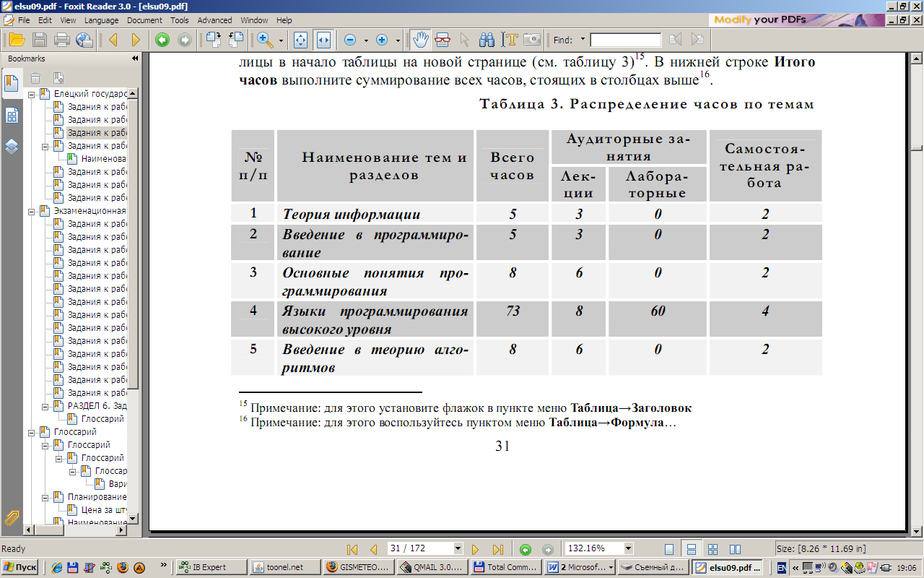Open the page number 31 / 172 dropdown
924x578 pixels.
point(457,548)
